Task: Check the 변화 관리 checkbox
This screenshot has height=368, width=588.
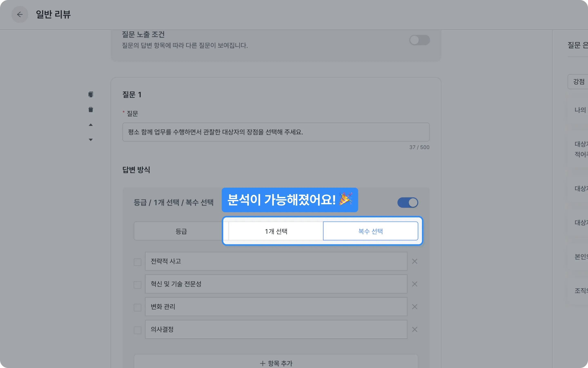Action: pos(138,307)
